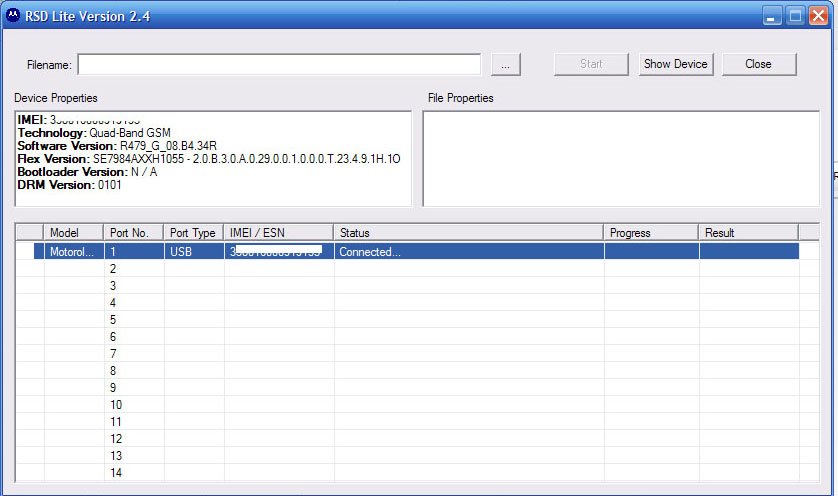This screenshot has height=496, width=838.
Task: Click the Close button next to Show Device
Action: 759,64
